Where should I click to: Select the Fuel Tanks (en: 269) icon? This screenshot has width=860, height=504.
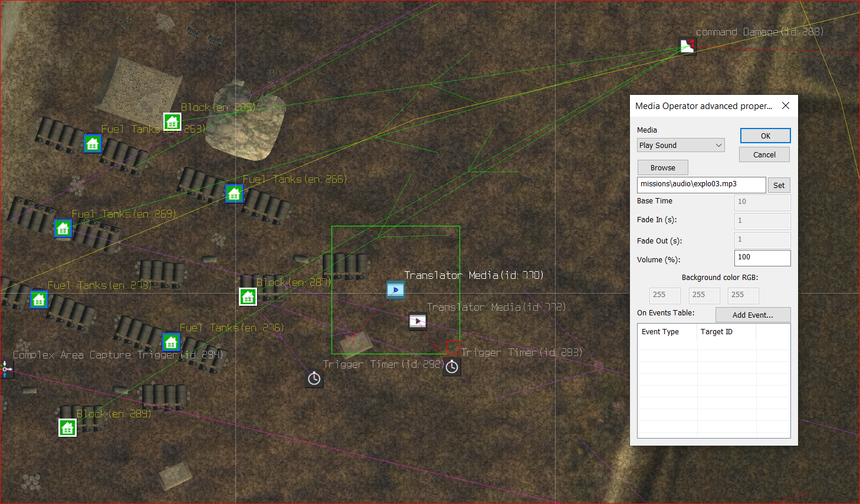click(x=63, y=228)
